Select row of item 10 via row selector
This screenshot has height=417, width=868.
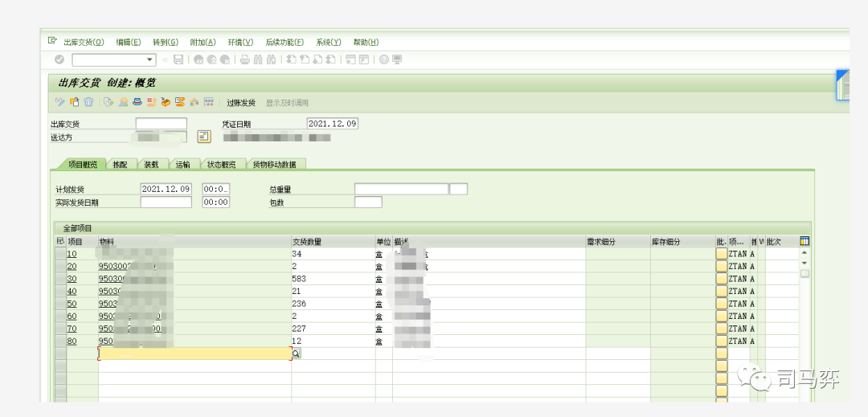point(61,254)
